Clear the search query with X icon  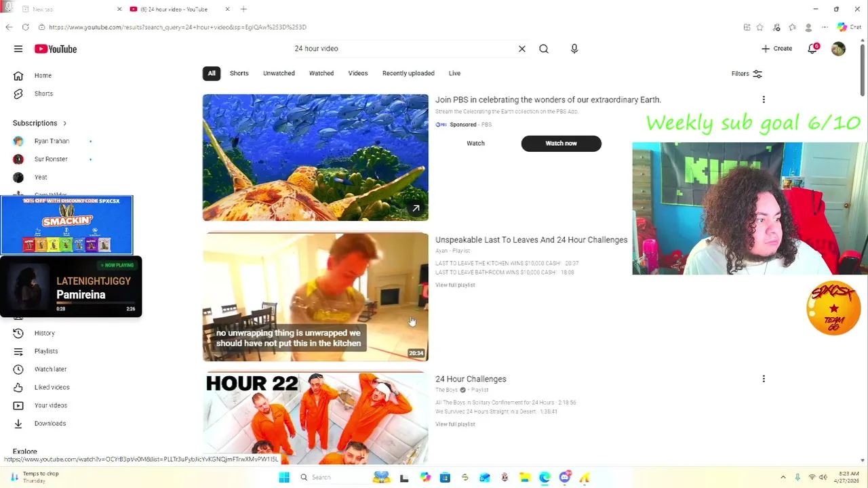[x=522, y=49]
